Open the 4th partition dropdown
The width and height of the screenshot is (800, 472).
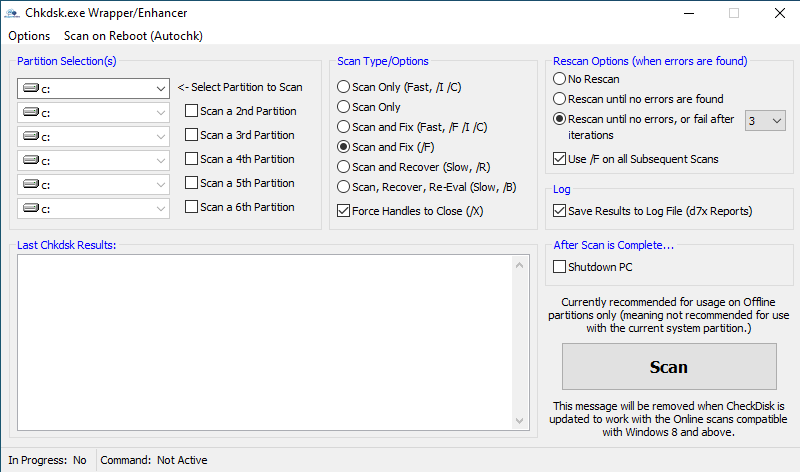(93, 161)
